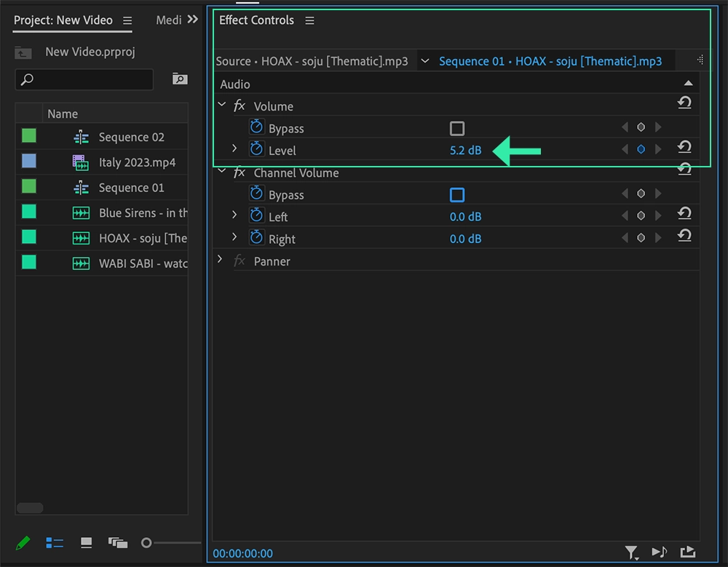Image resolution: width=728 pixels, height=567 pixels.
Task: Enable the Bypass checkbox under Volume
Action: (457, 127)
